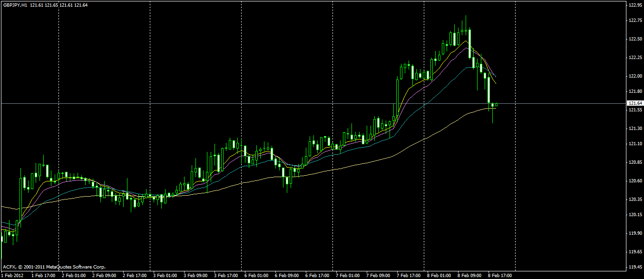Click the "1 Feb 17:00" time label
The width and height of the screenshot is (644, 279).
click(x=43, y=275)
